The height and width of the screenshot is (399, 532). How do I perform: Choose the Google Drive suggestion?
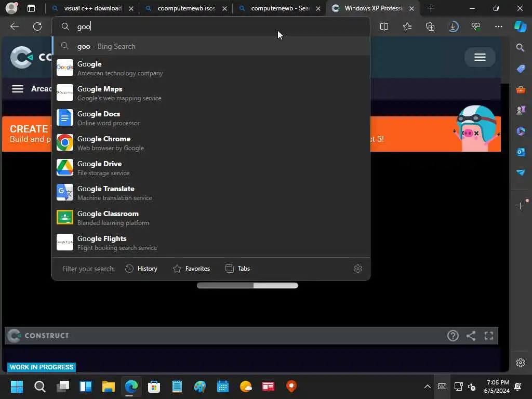(x=211, y=168)
